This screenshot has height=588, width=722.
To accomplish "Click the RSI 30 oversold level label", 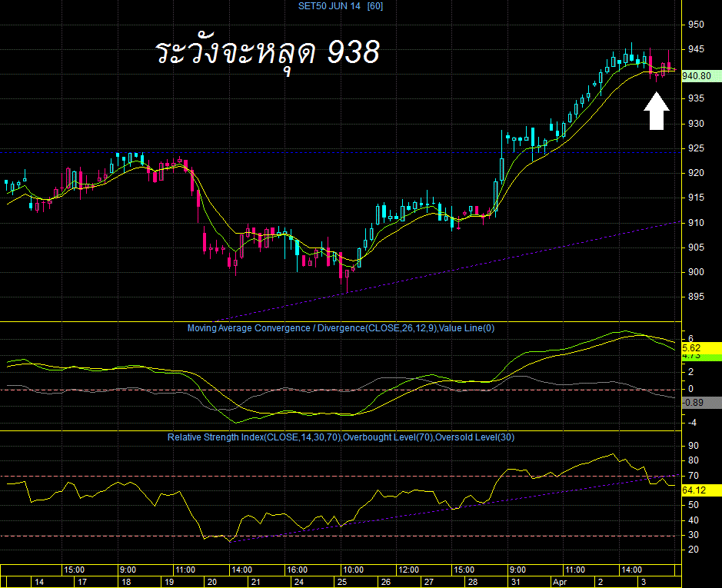I will tap(694, 535).
